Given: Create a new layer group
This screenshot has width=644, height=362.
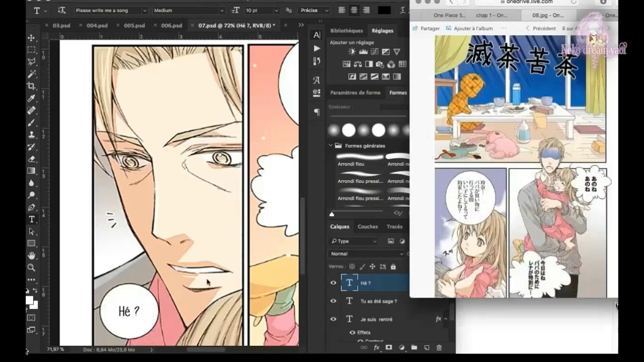Looking at the screenshot, I should tap(414, 347).
